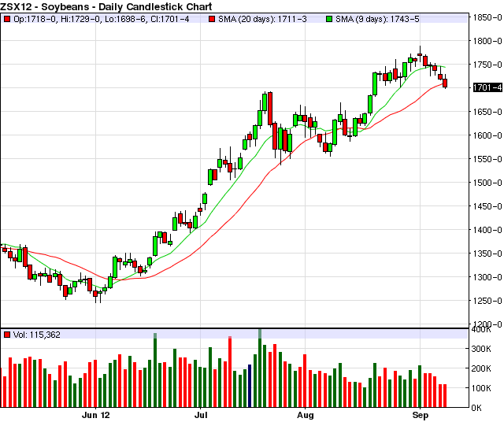The image size is (504, 422).
Task: Click the Jun 12 date axis label
Action: click(96, 415)
